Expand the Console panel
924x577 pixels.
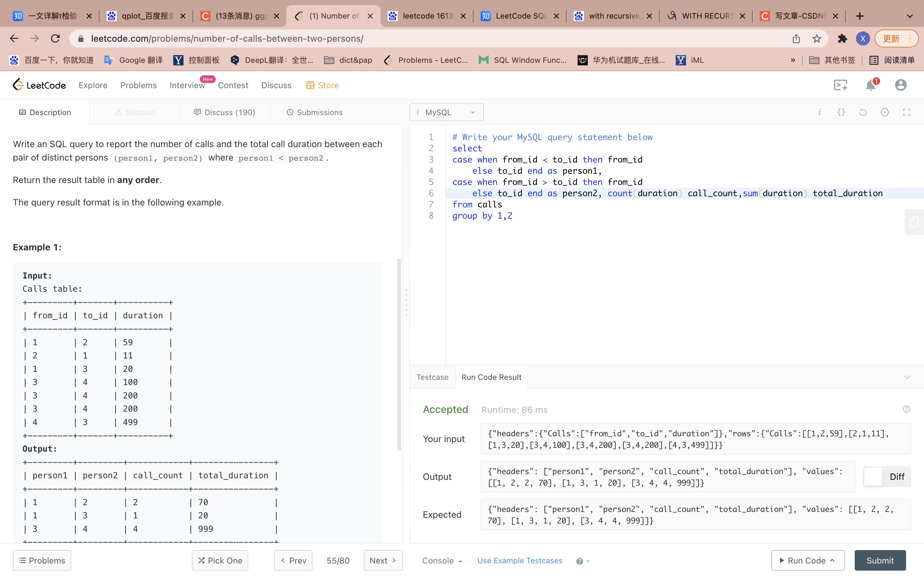[x=442, y=561]
